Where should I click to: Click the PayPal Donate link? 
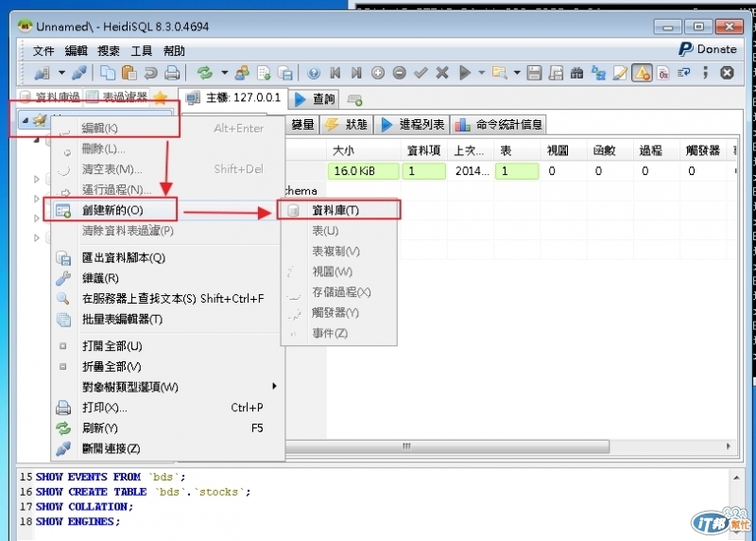[x=707, y=49]
